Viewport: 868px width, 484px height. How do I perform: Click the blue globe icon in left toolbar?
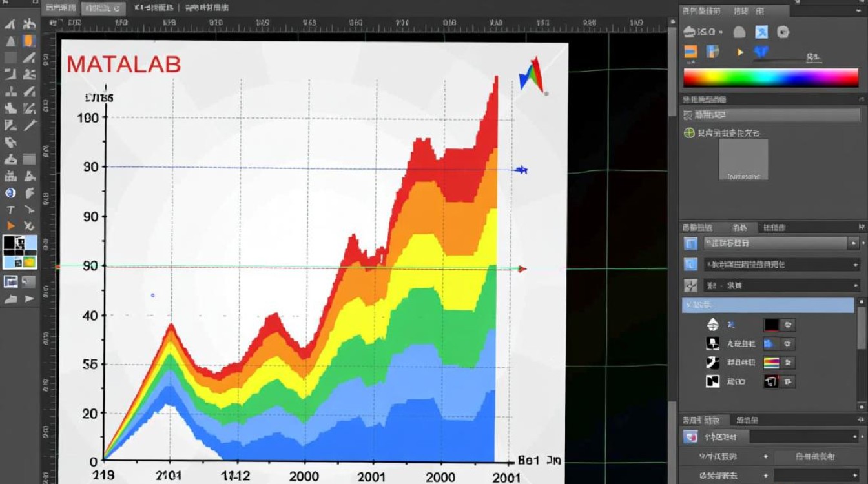point(10,193)
